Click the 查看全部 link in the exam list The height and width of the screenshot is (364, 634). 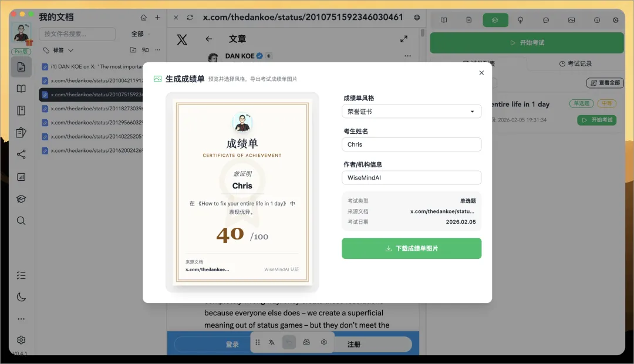pyautogui.click(x=605, y=83)
